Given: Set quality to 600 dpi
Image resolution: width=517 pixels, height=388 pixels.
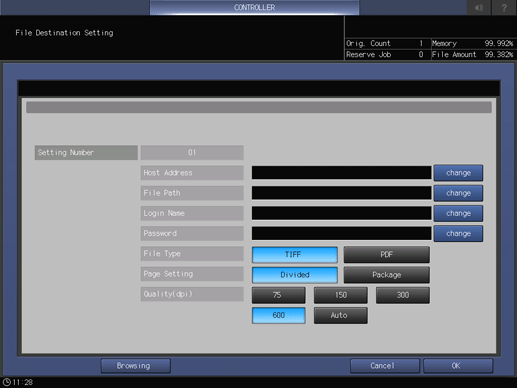Looking at the screenshot, I should click(x=279, y=315).
